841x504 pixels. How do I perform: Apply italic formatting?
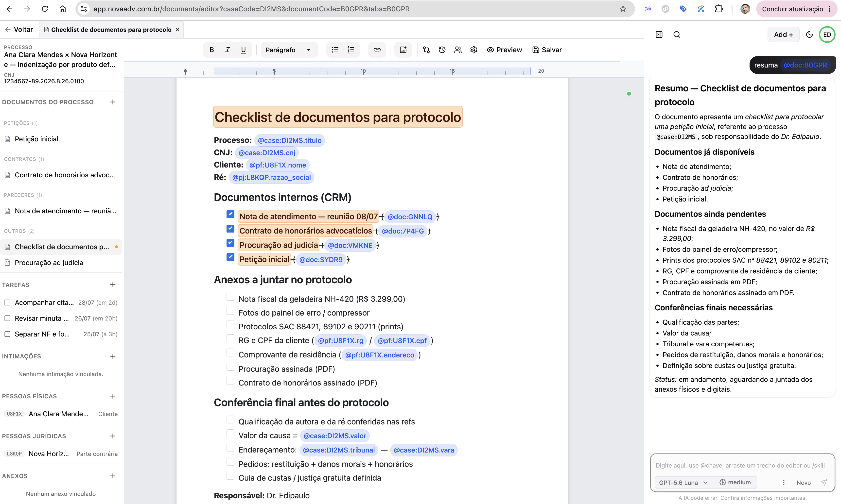(x=227, y=50)
